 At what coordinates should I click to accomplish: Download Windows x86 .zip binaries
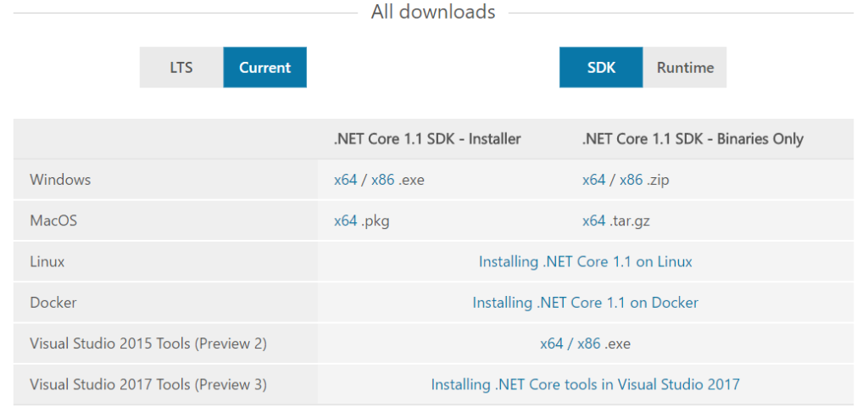[x=631, y=180]
